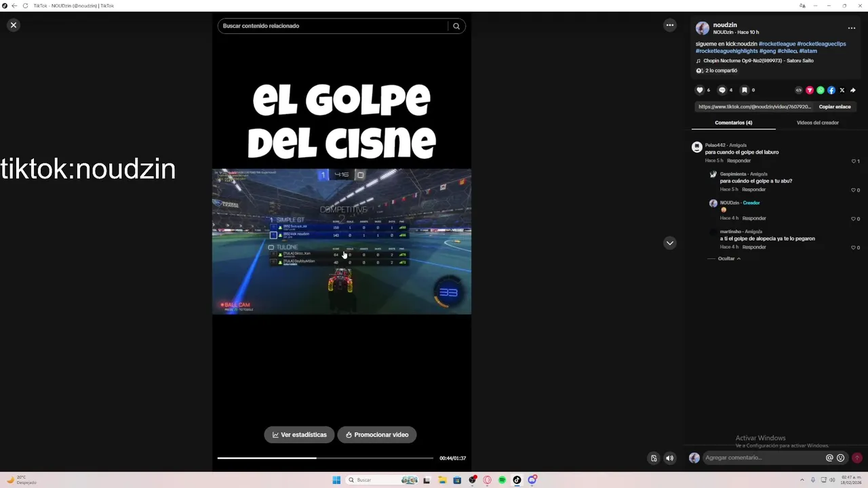Open the three-dot menu above video
868x488 pixels.
click(x=670, y=25)
